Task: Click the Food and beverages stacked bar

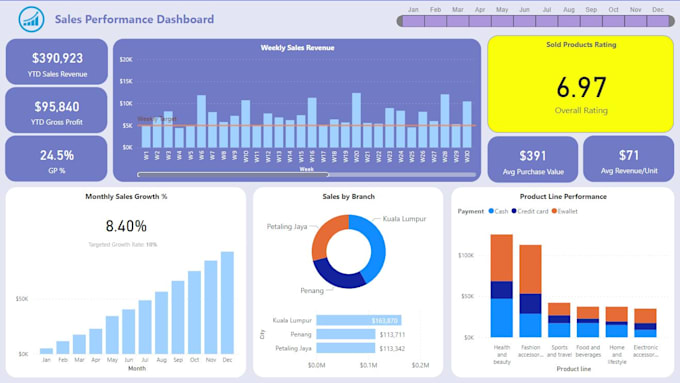Action: pos(588,322)
